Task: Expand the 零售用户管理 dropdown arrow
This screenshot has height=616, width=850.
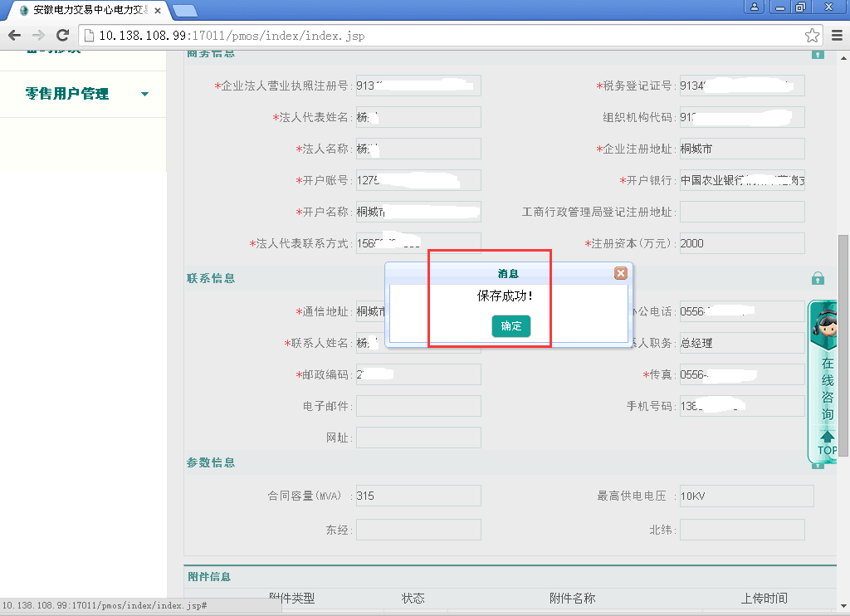Action: pos(145,94)
